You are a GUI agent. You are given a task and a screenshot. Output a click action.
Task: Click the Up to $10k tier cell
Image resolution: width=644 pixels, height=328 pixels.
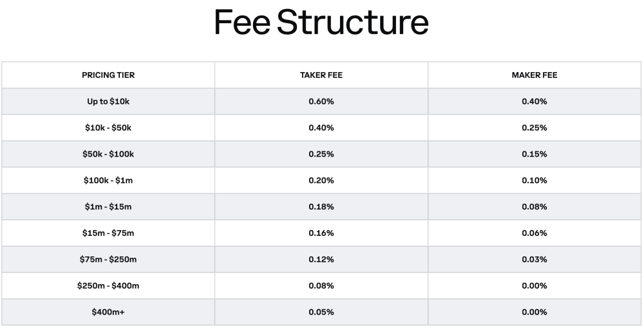coord(108,102)
